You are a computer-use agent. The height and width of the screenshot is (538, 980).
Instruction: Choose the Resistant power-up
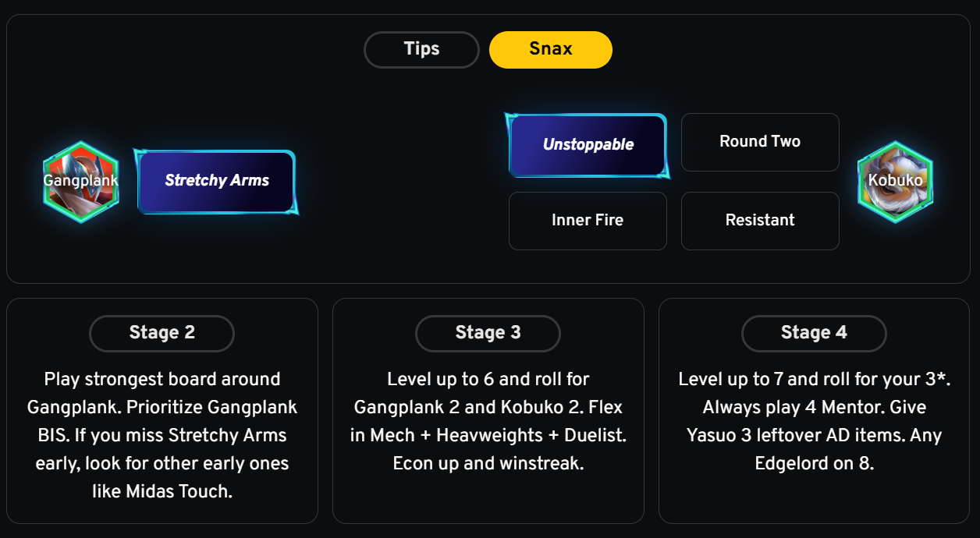[x=760, y=221]
